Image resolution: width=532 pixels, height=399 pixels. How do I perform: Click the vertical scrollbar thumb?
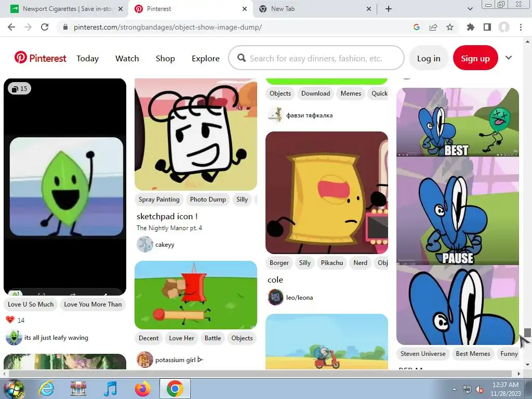(x=527, y=332)
